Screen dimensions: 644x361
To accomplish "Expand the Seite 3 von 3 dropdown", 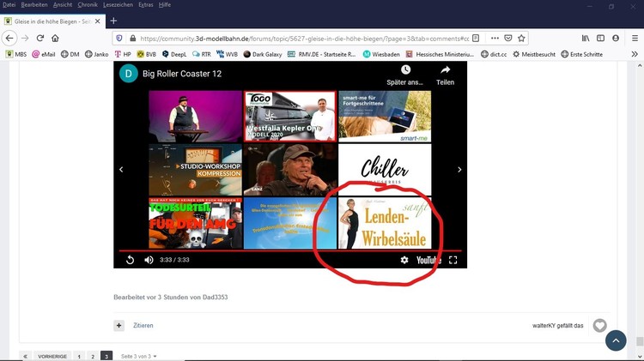I will coord(139,356).
